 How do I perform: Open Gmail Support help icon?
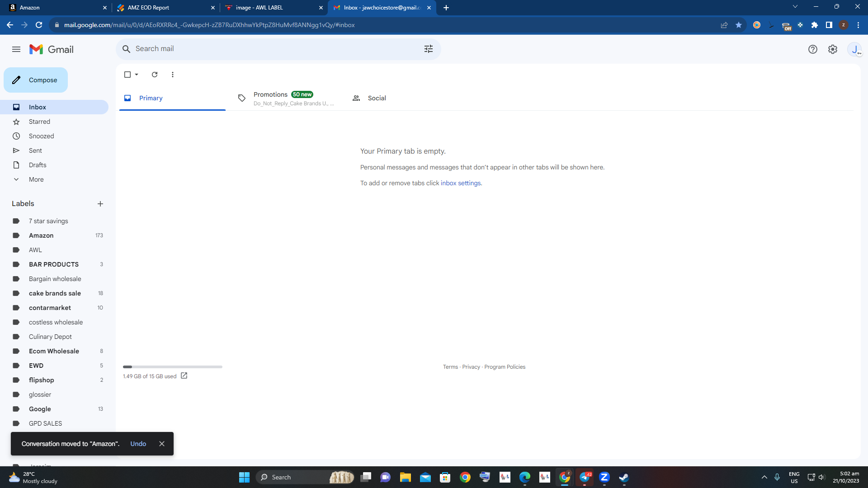[x=813, y=49]
